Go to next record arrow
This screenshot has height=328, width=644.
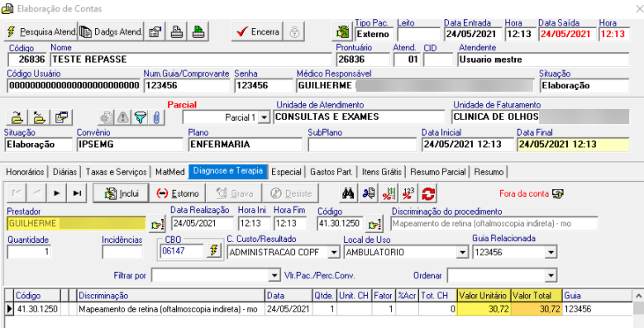click(57, 193)
